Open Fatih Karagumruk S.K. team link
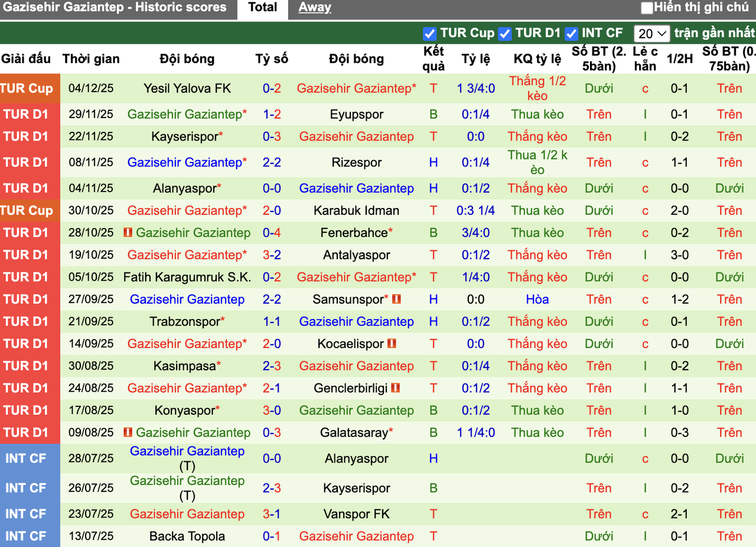The image size is (756, 547). click(x=187, y=277)
